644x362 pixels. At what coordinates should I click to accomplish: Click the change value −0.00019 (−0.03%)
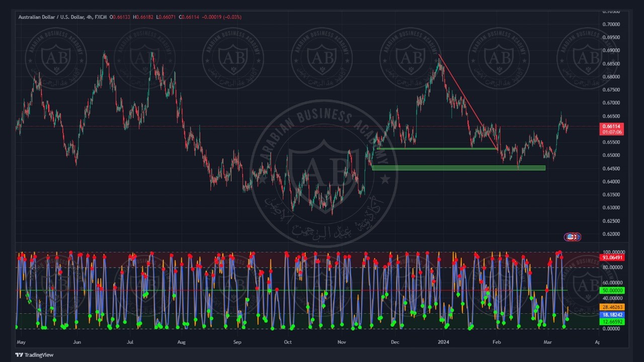point(221,17)
